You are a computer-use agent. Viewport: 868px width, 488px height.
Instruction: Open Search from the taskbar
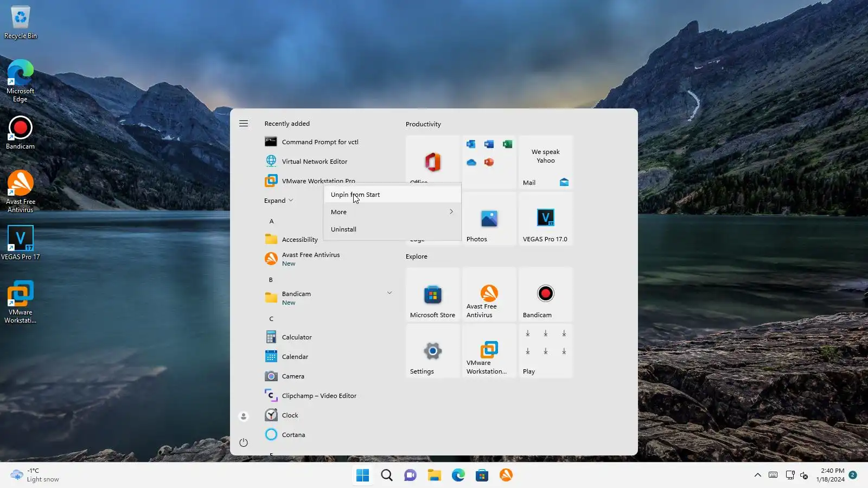(x=387, y=475)
